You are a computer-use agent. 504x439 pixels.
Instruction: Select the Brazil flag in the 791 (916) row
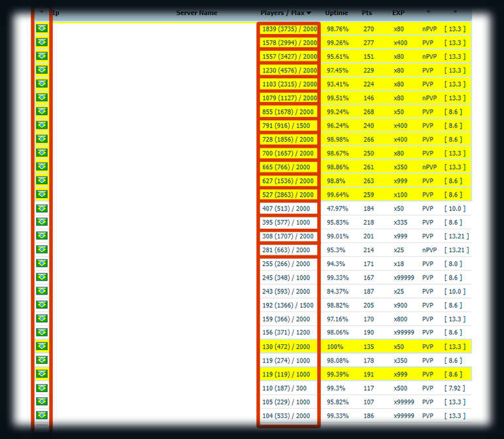[42, 125]
